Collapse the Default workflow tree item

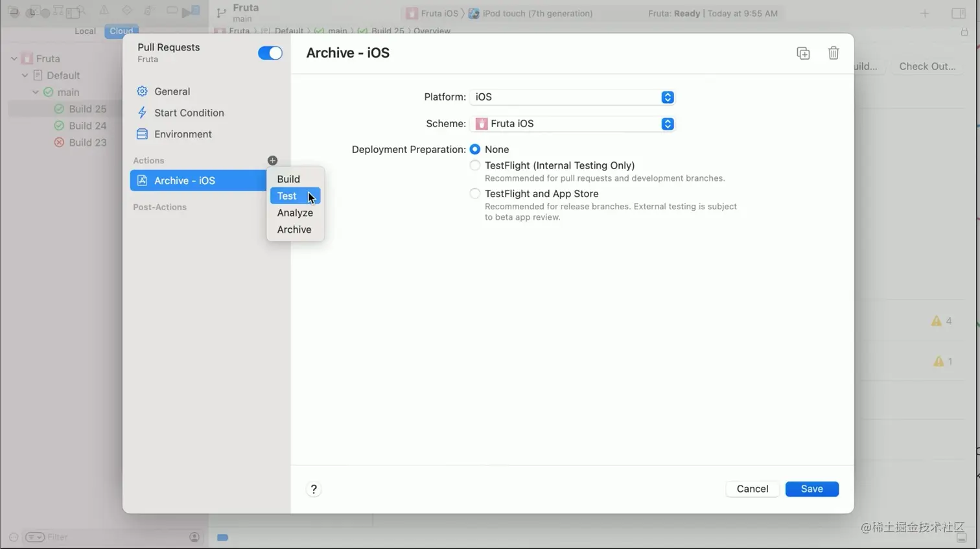coord(25,75)
